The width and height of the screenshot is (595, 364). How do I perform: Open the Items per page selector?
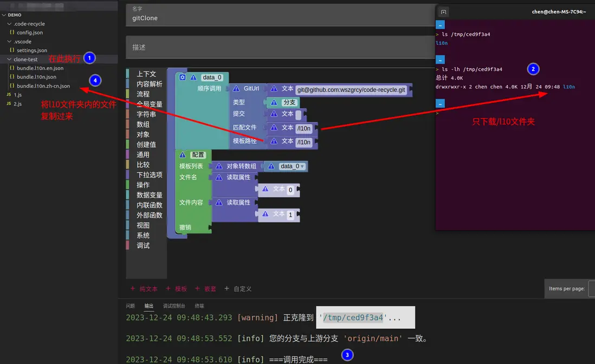[x=592, y=289]
